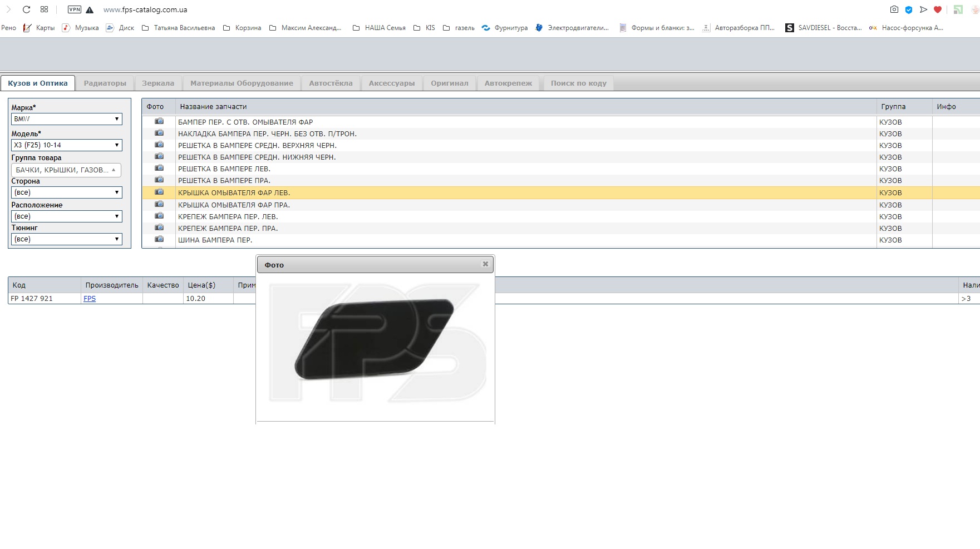
Task: Click camera icon for КРЫШКА ОМЫВАТЕЛЯ ФАР ПРА.
Action: (x=159, y=204)
